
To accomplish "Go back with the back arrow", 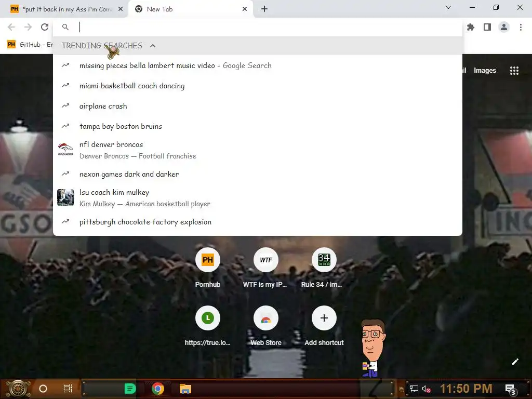I will click(x=11, y=27).
